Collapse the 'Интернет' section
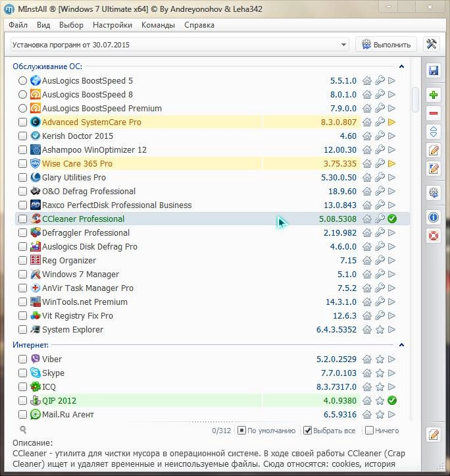 pos(401,345)
